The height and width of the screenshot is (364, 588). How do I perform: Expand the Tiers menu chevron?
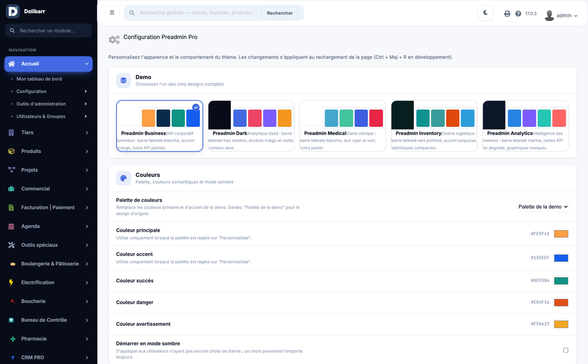87,133
